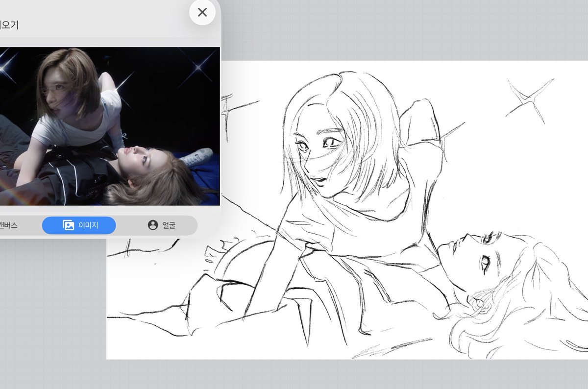This screenshot has height=389, width=588.
Task: Select the 이미지 tab
Action: pyautogui.click(x=79, y=225)
